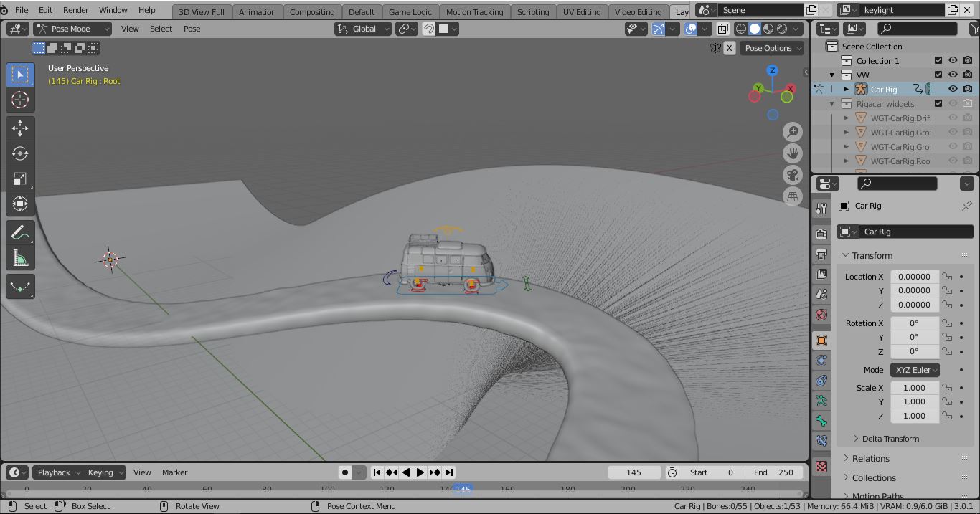This screenshot has height=514, width=980.
Task: Jump to end frame button
Action: click(x=449, y=472)
